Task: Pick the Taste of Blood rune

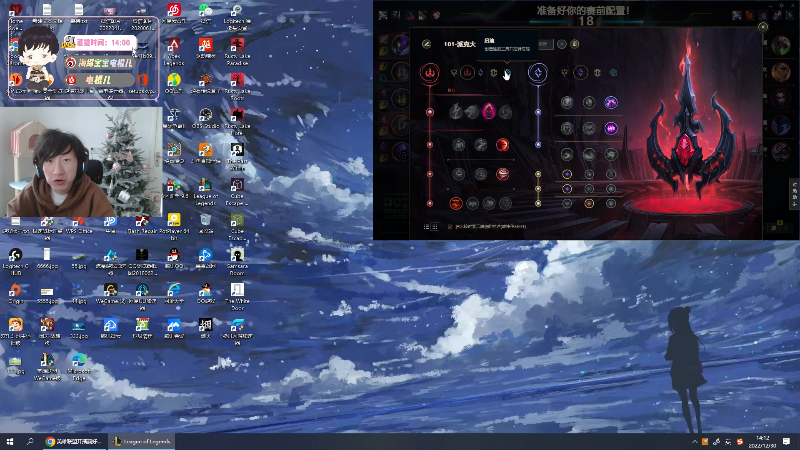Action: [481, 145]
